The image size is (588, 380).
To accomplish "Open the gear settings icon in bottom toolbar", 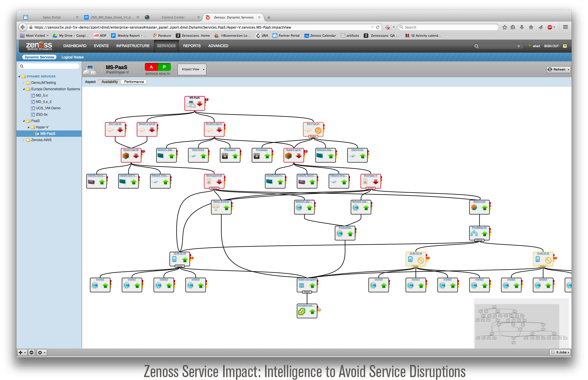I will point(40,353).
